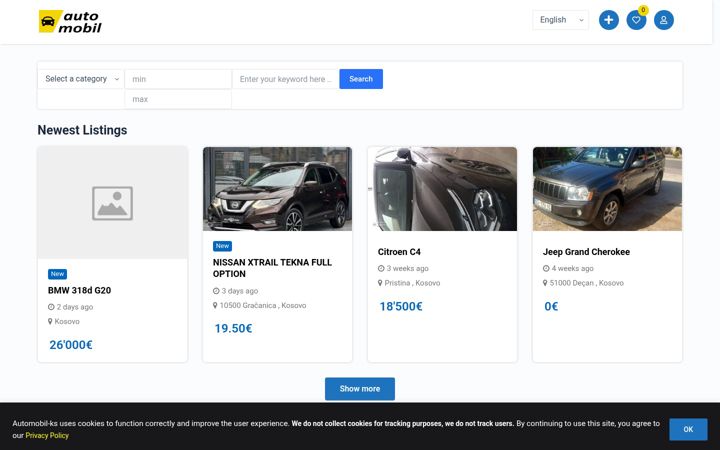Click the 26'000€ price

pyautogui.click(x=71, y=345)
